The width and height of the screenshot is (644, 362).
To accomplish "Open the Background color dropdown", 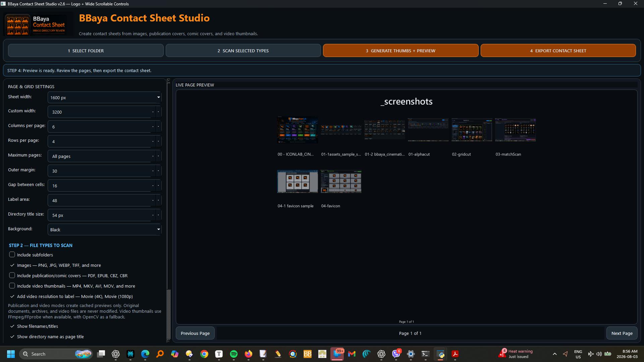I will 105,230.
